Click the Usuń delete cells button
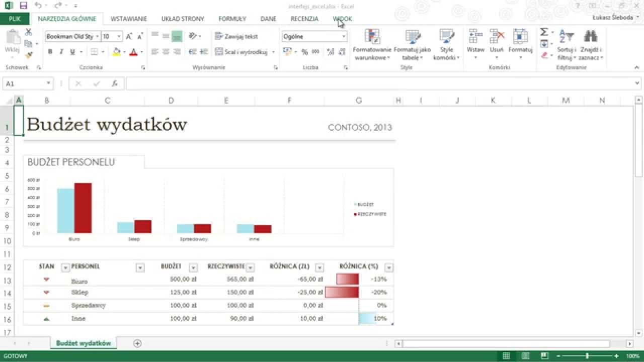The image size is (644, 362). (x=497, y=44)
